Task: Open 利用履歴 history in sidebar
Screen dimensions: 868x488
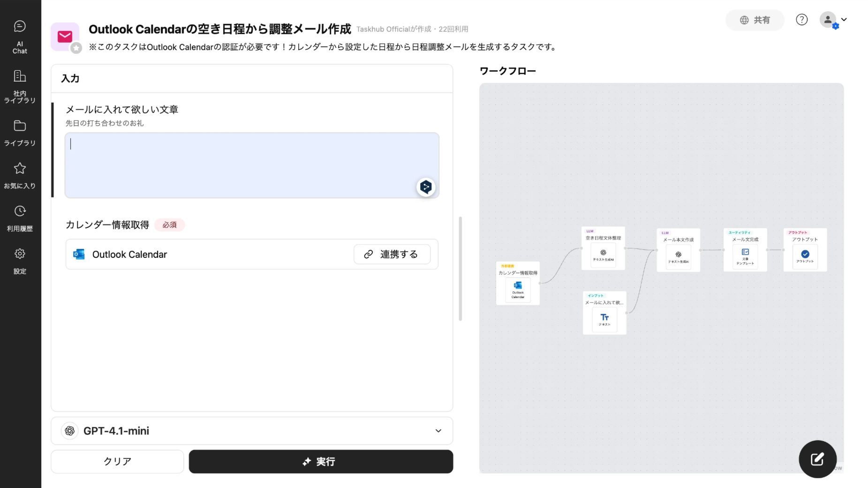Action: 20,218
